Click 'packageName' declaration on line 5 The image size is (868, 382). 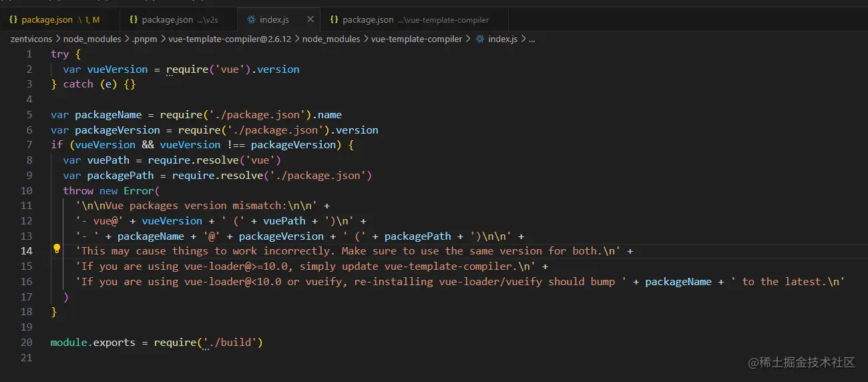[108, 115]
